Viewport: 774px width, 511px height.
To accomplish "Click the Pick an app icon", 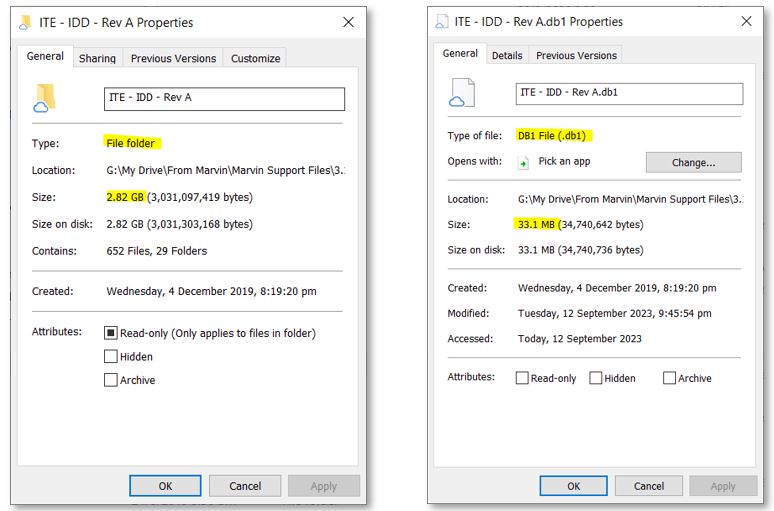I will (x=523, y=162).
